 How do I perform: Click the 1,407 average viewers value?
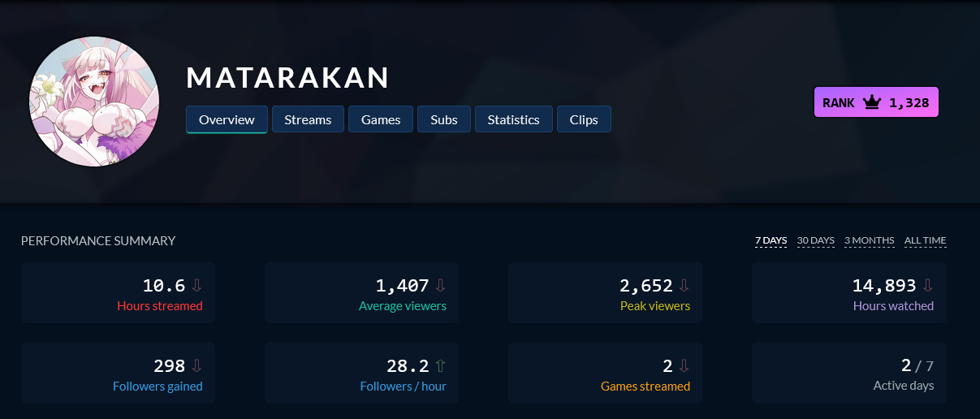point(402,285)
